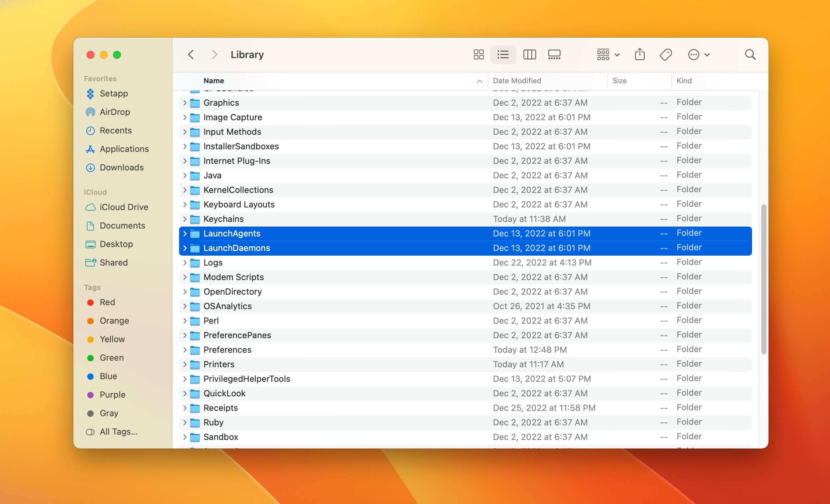This screenshot has width=830, height=504.
Task: Select iCloud Drive in the sidebar
Action: tap(124, 207)
